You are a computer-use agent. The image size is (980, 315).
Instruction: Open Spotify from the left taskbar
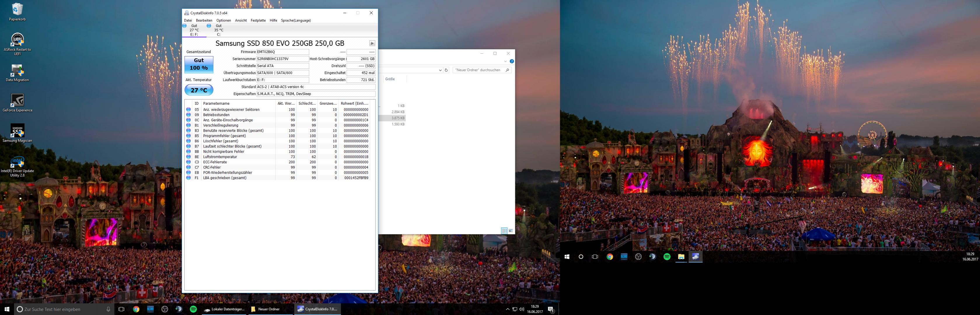coord(193,309)
